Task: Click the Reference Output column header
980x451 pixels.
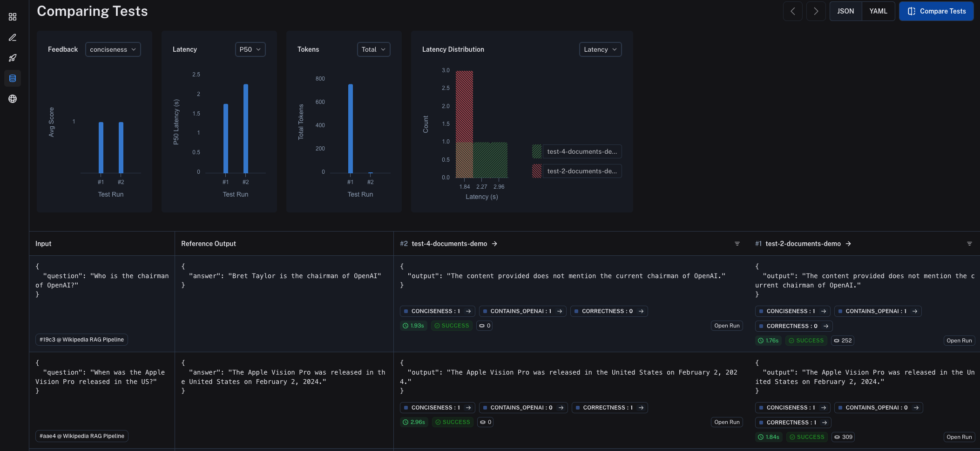Action: 209,244
